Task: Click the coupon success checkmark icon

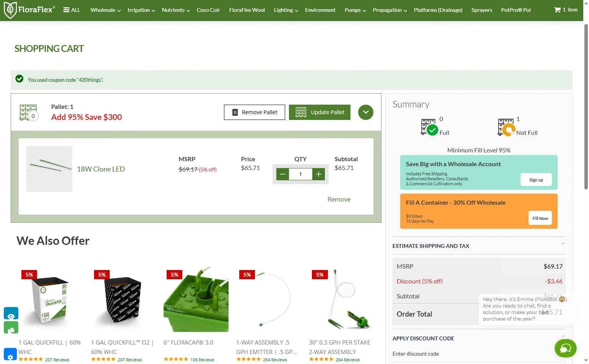Action: [19, 79]
